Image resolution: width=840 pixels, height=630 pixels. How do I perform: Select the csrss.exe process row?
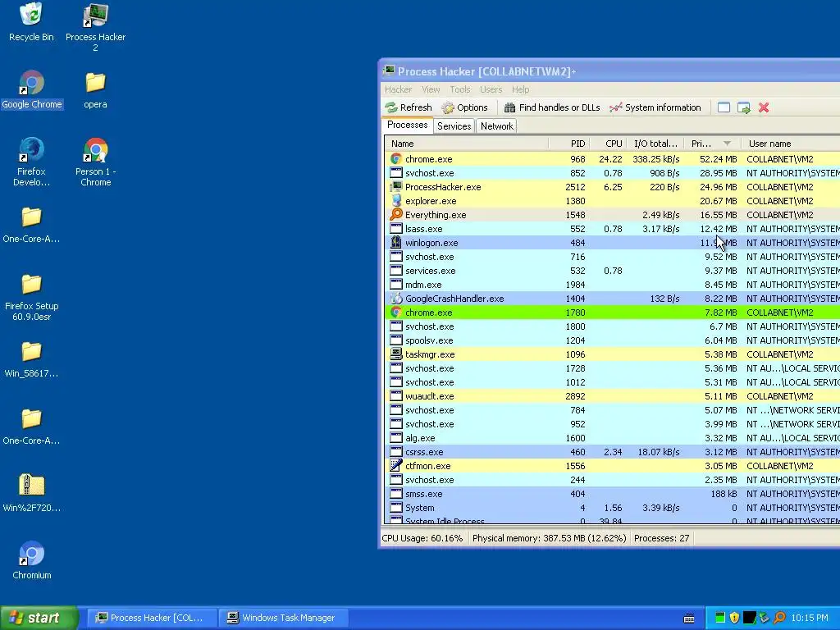[x=612, y=452]
